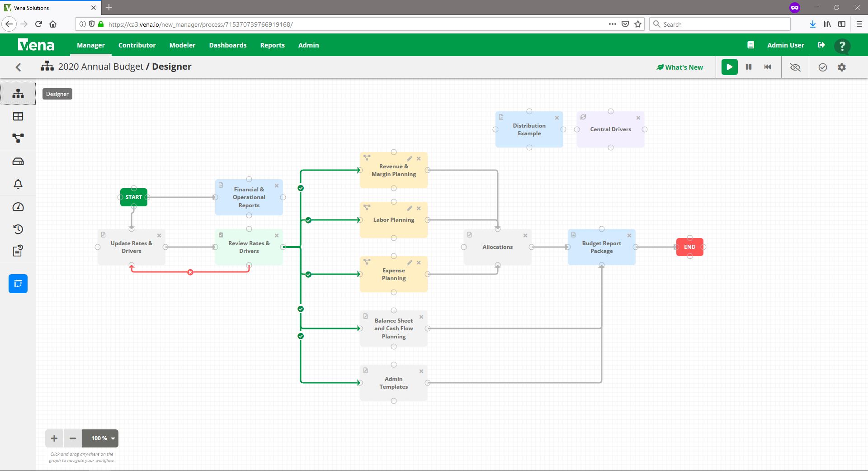Click the Help question mark button

(842, 45)
